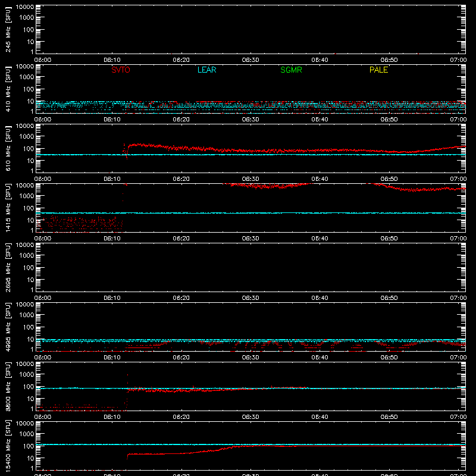Image resolution: width=476 pixels, height=476 pixels.
Task: Click the 1000 tick label on 610 MHz plot
Action: [27, 136]
